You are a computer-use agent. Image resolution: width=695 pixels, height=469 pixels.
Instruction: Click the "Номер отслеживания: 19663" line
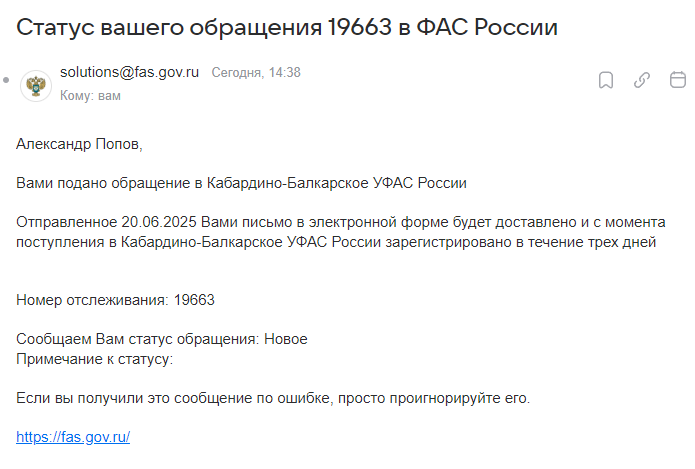tap(115, 300)
